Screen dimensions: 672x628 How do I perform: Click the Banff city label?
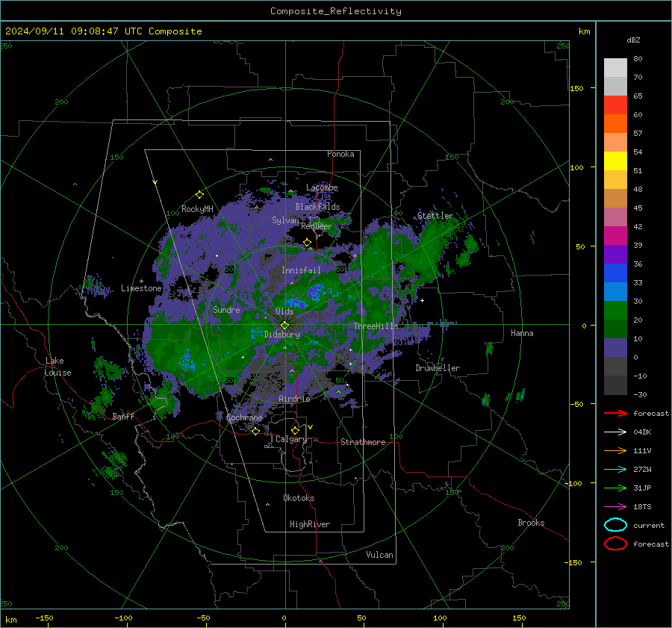pyautogui.click(x=123, y=416)
